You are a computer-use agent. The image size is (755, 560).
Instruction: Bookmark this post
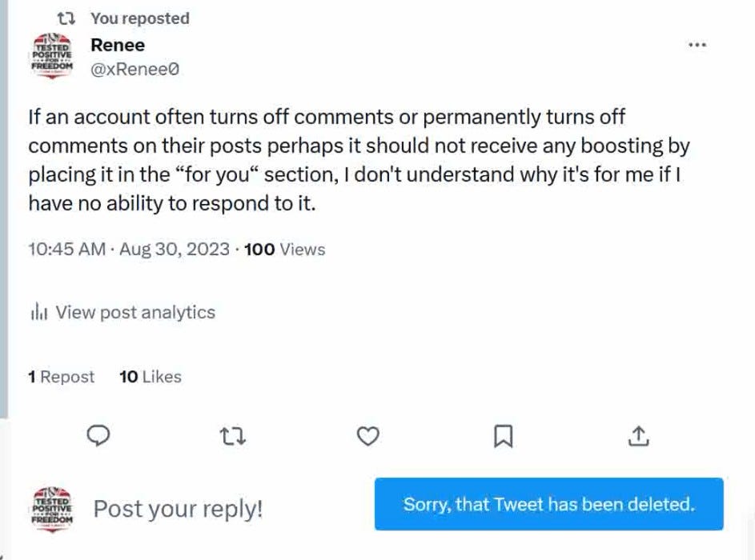[503, 436]
